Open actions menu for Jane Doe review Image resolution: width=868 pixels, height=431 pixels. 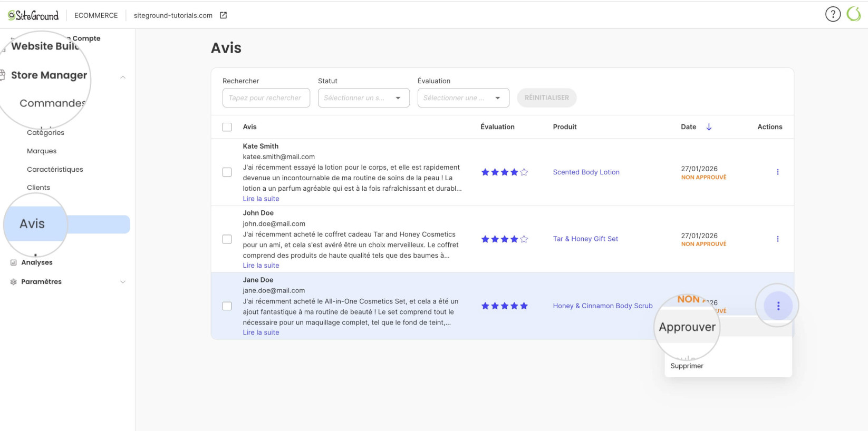click(778, 306)
